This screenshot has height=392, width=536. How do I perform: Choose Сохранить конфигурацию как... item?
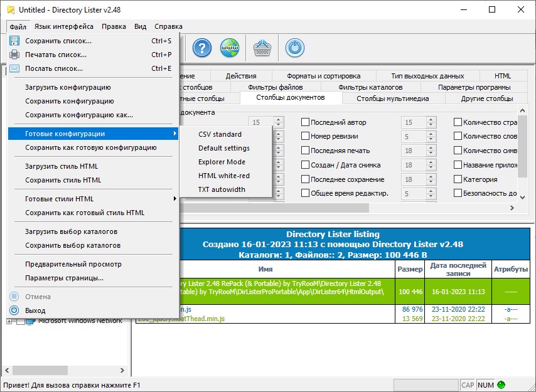[x=93, y=115]
